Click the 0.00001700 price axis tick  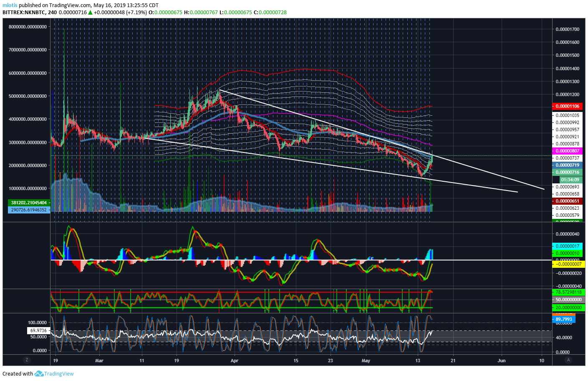567,29
